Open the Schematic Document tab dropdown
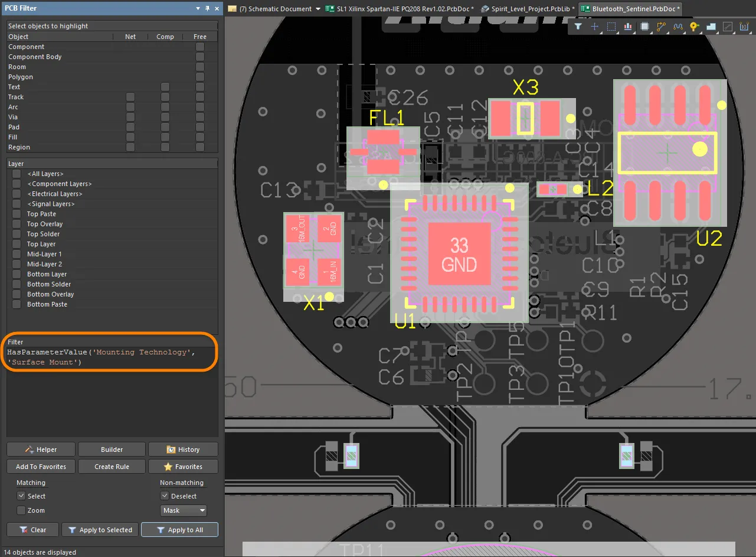Screen dimensions: 756x557 point(318,9)
